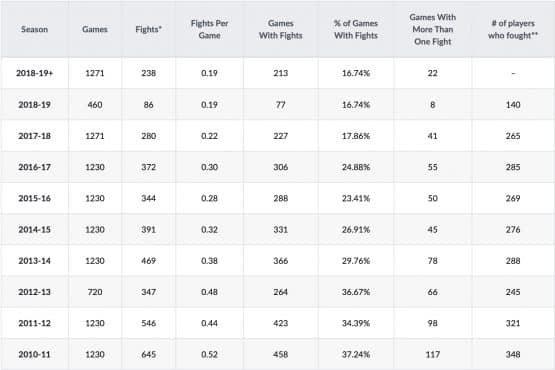
Task: Click the # of players who fought header
Action: (513, 29)
